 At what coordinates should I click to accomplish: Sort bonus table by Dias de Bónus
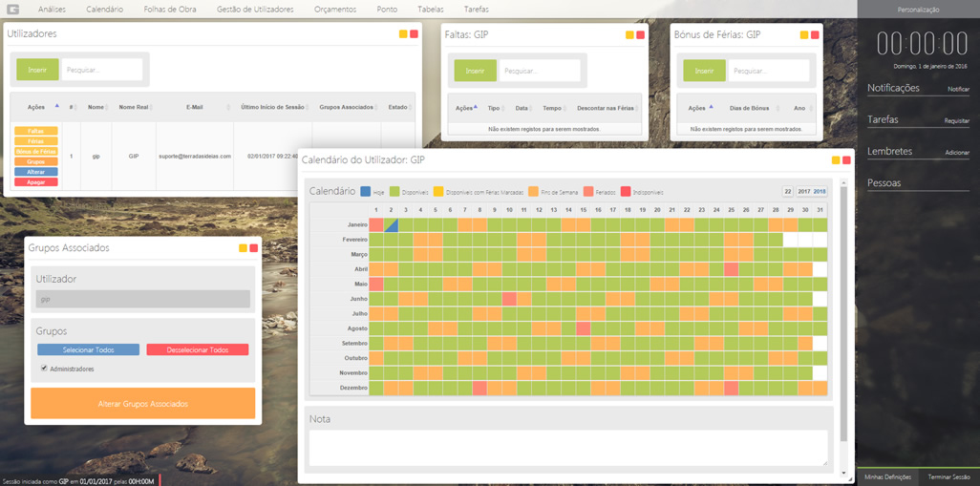click(x=749, y=108)
